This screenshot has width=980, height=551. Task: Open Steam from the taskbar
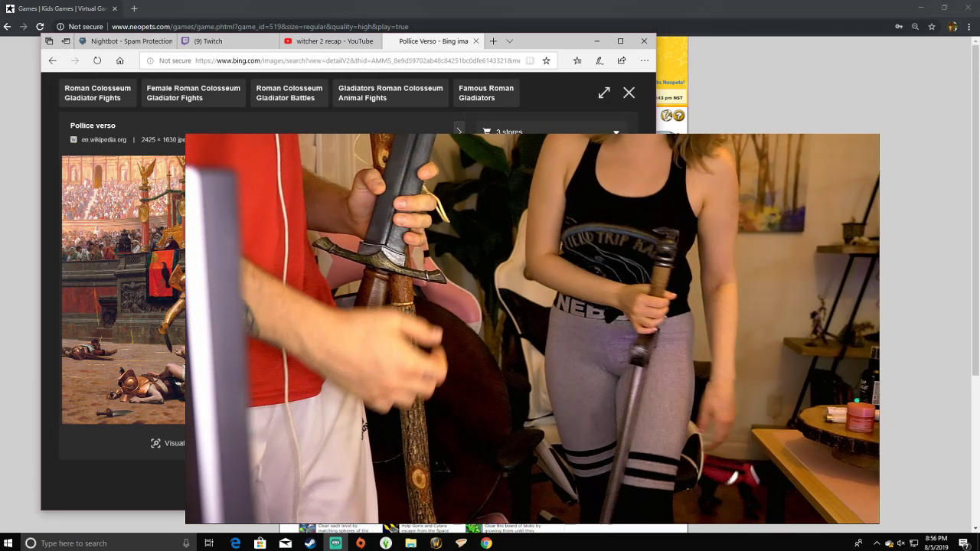pyautogui.click(x=310, y=543)
